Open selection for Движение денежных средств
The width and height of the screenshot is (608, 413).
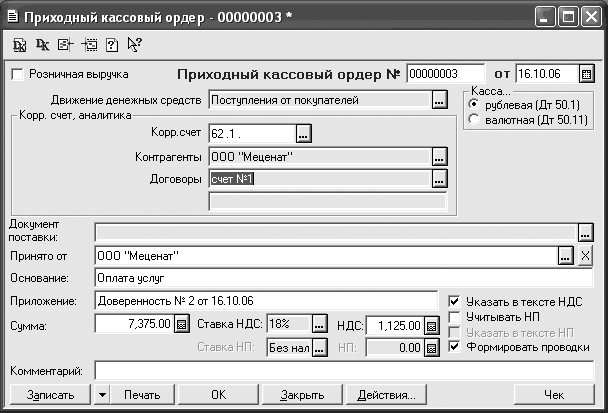438,100
